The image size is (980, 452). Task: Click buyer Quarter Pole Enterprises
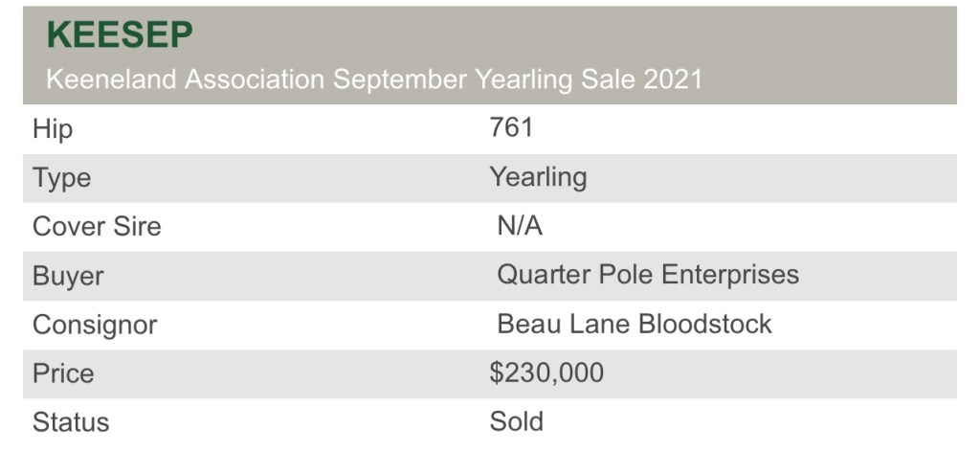(x=647, y=275)
